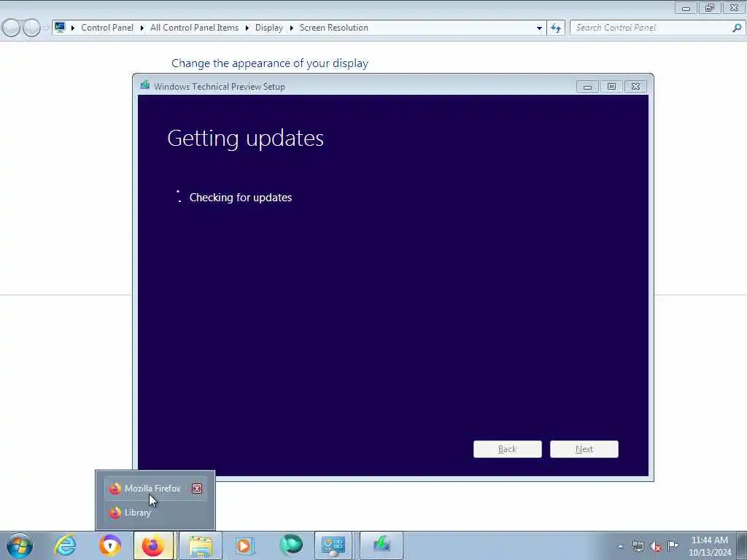Click the Show desktop strip
Image resolution: width=747 pixels, height=560 pixels.
point(742,545)
